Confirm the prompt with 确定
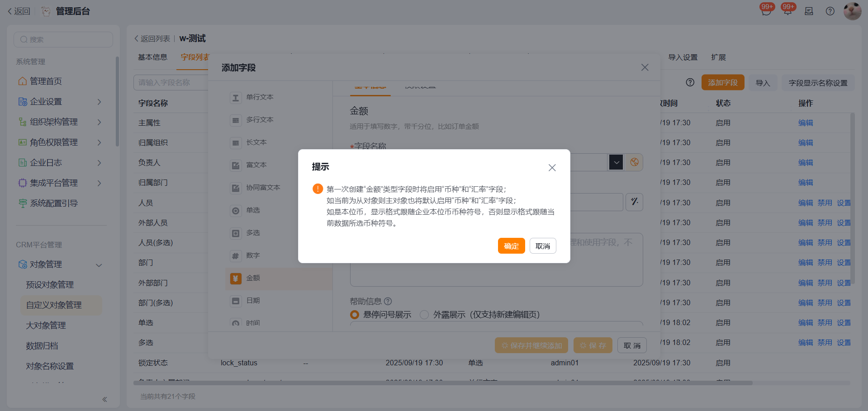The height and width of the screenshot is (411, 868). (x=511, y=246)
